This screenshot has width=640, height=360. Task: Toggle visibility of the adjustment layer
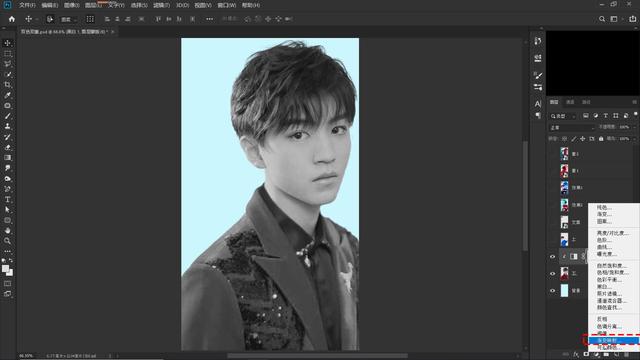[552, 256]
